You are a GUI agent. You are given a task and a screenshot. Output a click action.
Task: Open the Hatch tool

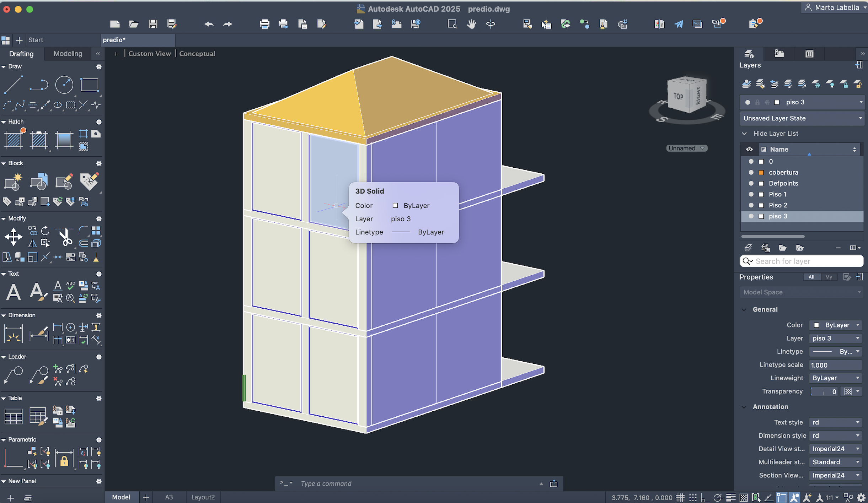click(x=14, y=139)
